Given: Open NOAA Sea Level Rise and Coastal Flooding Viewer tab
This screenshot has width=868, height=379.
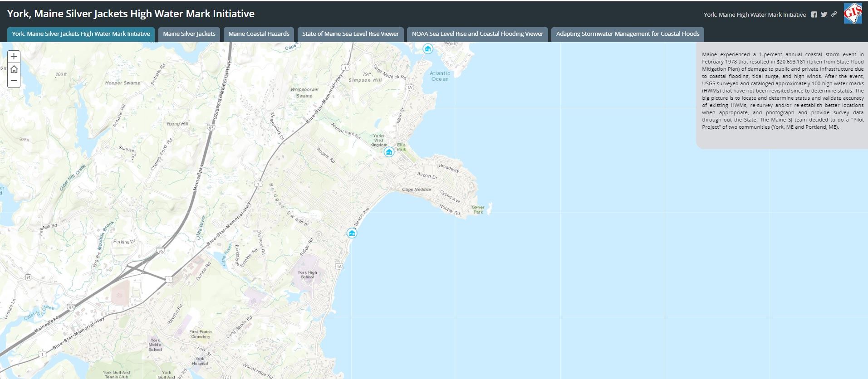Looking at the screenshot, I should coord(477,34).
